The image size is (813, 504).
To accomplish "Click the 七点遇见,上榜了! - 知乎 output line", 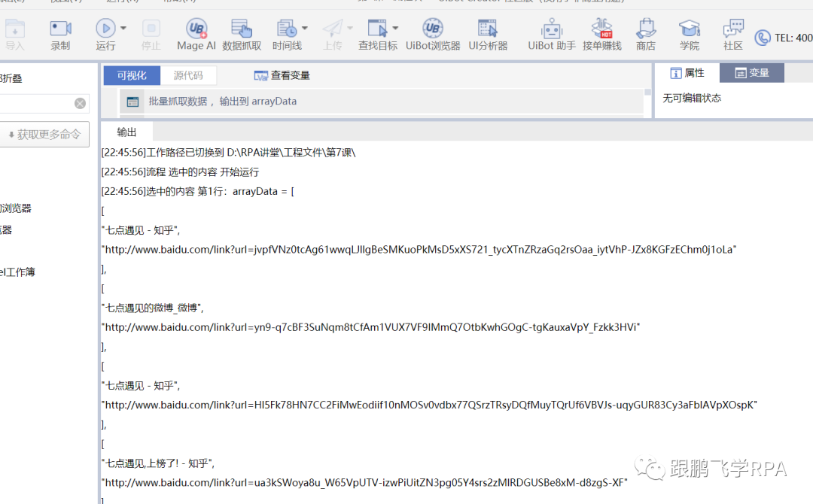I will click(157, 463).
